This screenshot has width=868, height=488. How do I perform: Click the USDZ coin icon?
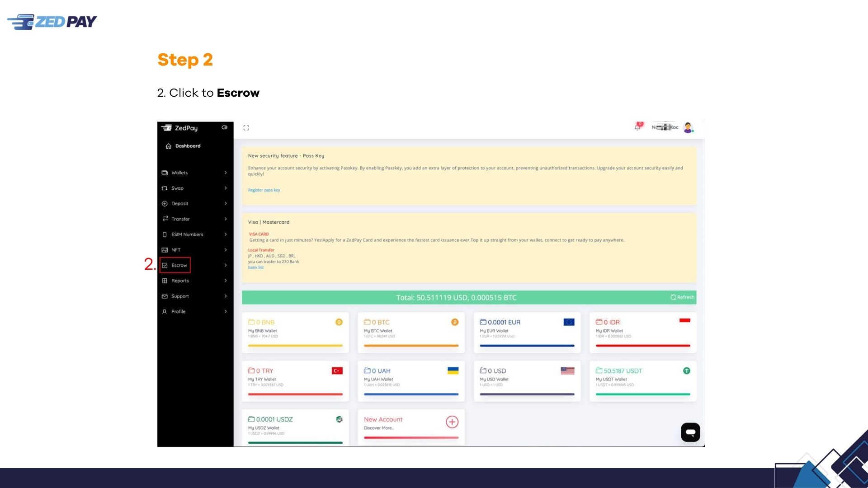[339, 419]
